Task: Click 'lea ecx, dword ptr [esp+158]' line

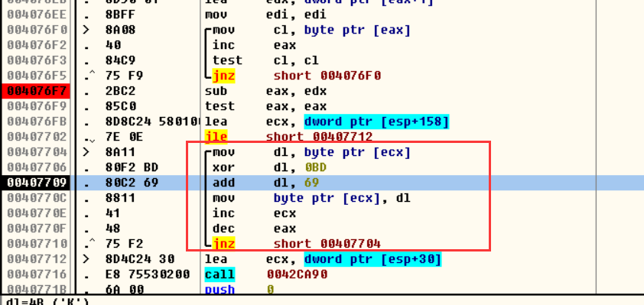Action: pos(327,122)
